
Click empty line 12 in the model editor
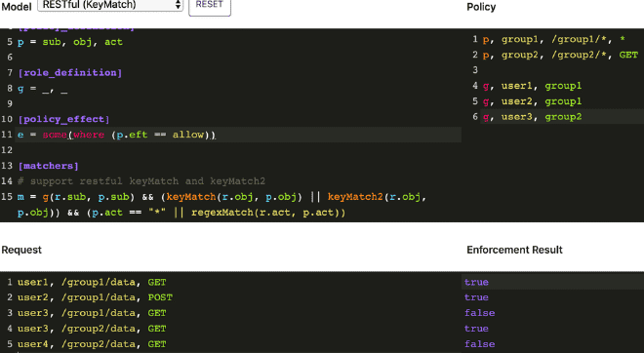click(238, 150)
